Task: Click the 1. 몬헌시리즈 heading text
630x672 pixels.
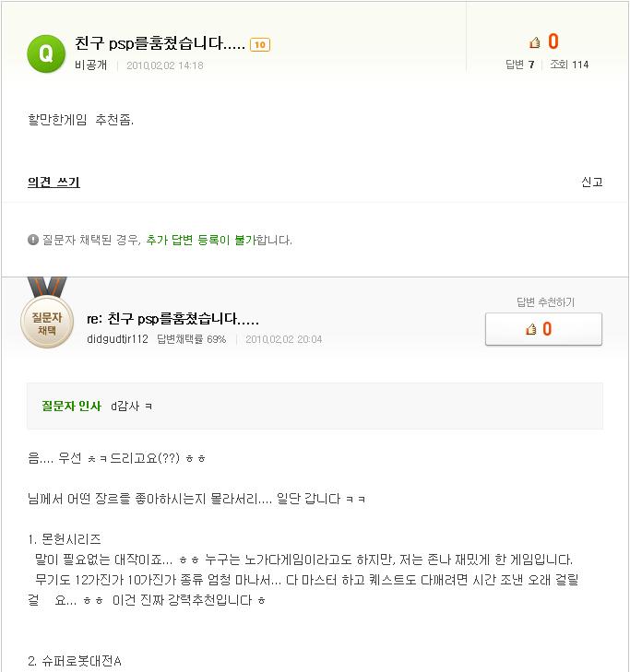Action: pyautogui.click(x=65, y=539)
